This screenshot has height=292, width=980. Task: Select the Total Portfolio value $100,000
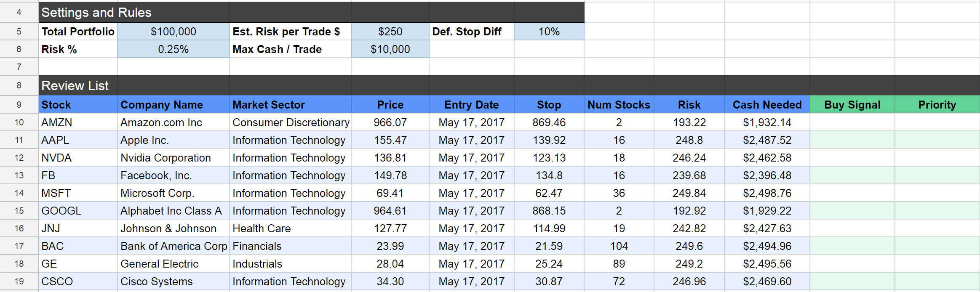[173, 32]
